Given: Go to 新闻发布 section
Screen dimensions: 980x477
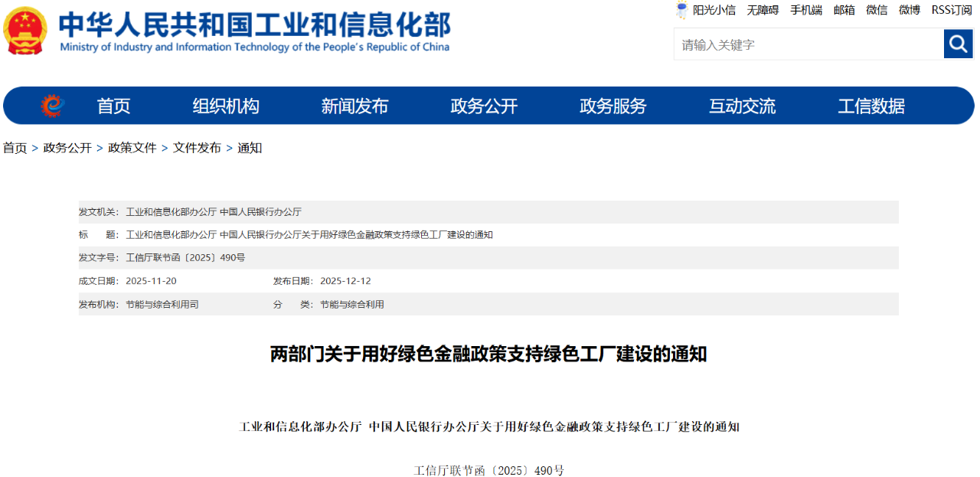Looking at the screenshot, I should [x=354, y=106].
